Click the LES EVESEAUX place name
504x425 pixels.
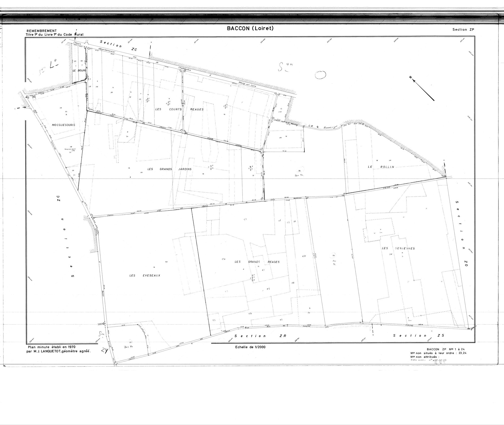point(144,276)
